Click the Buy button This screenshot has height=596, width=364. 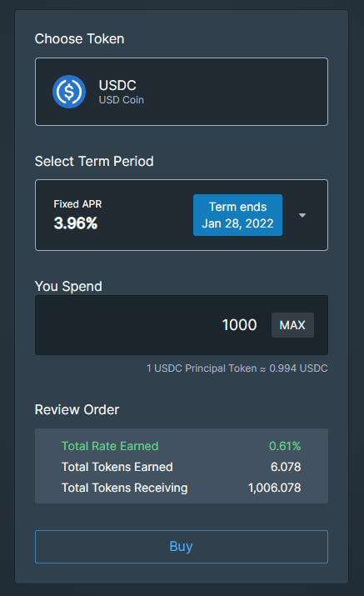(182, 547)
